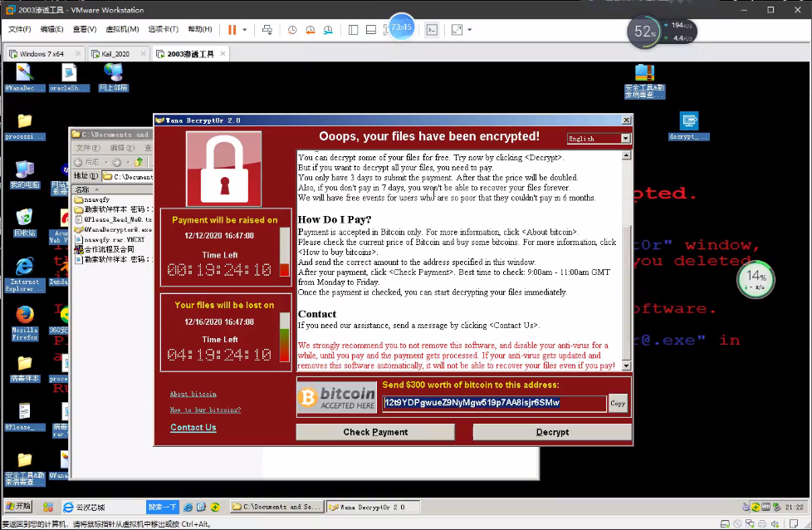Click the up-folder icon in Explorer toolbar
This screenshot has width=812, height=530.
coord(139,162)
